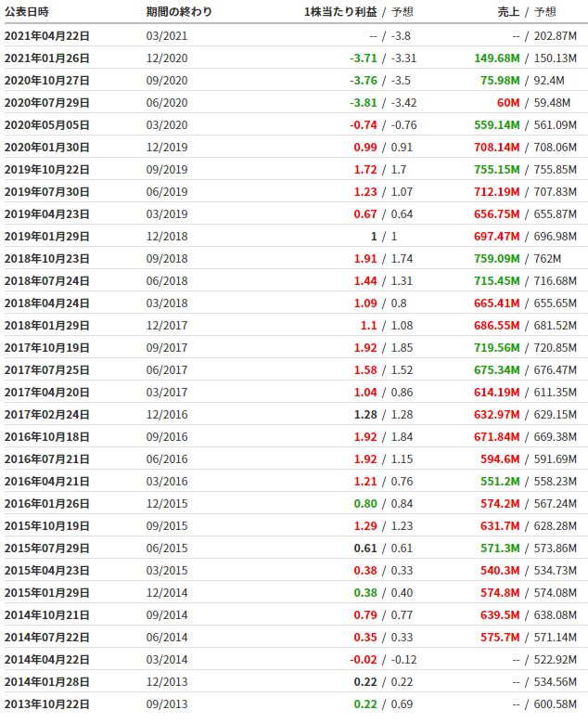Click the revenue value 60M
The height and width of the screenshot is (723, 588).
(x=508, y=103)
